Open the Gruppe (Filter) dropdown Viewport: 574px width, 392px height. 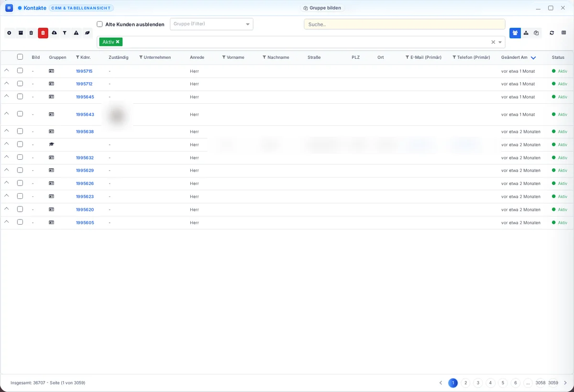tap(211, 24)
